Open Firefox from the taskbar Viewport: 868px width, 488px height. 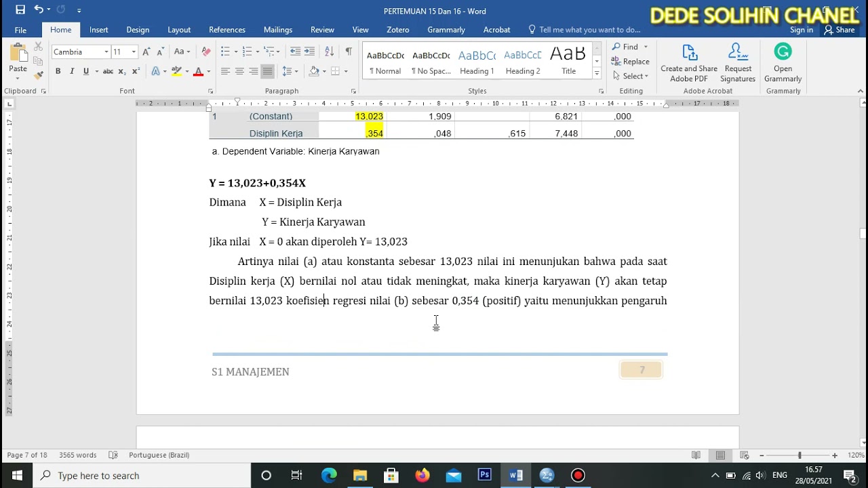(422, 476)
